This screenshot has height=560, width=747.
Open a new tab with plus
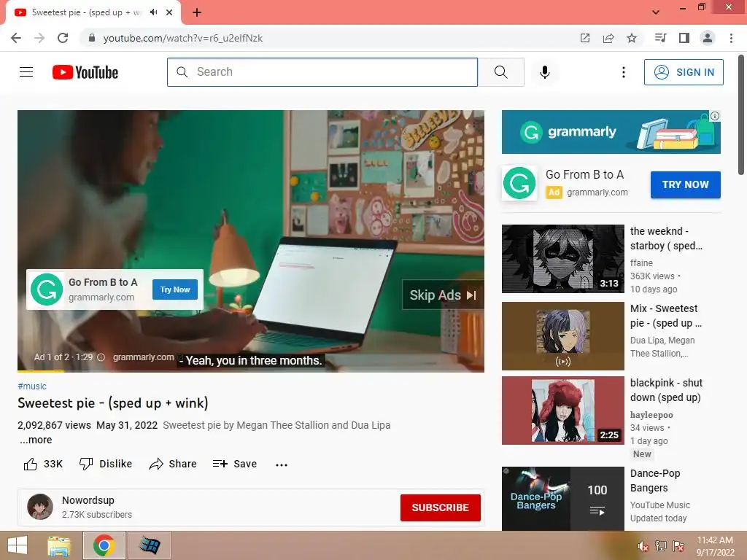pyautogui.click(x=197, y=12)
